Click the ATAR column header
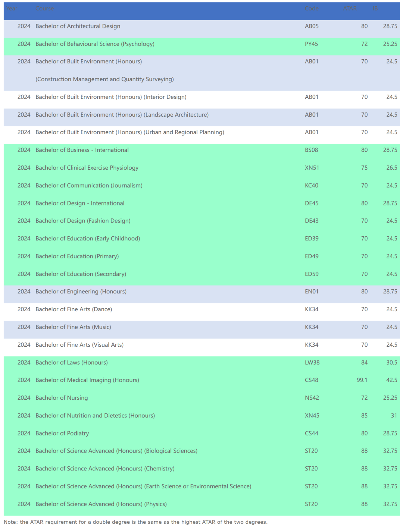Screen dimensions: 403x532 (350, 9)
